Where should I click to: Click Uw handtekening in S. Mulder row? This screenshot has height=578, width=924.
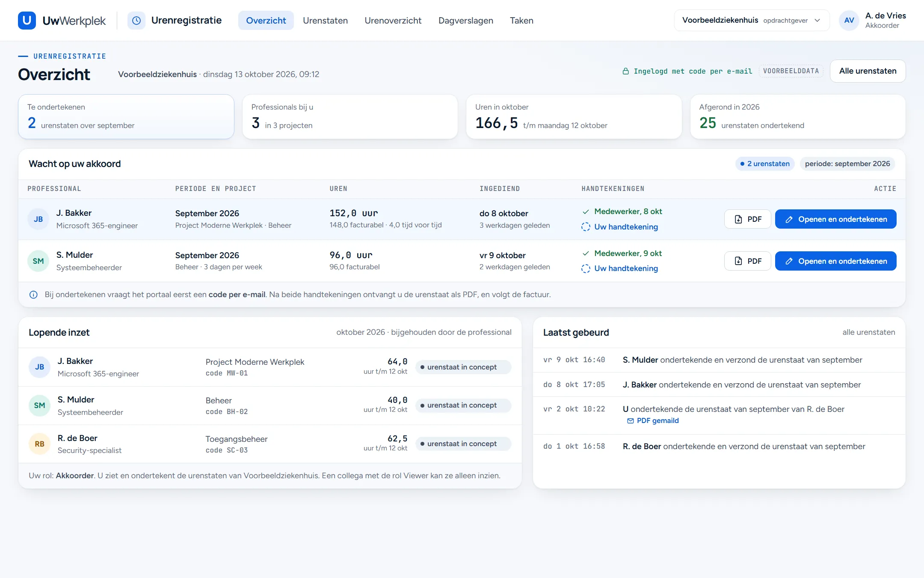(626, 268)
